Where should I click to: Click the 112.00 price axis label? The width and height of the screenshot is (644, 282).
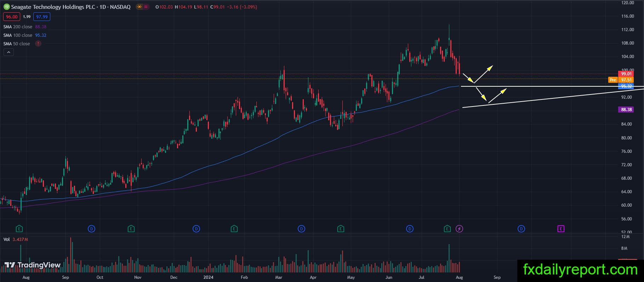tap(627, 30)
